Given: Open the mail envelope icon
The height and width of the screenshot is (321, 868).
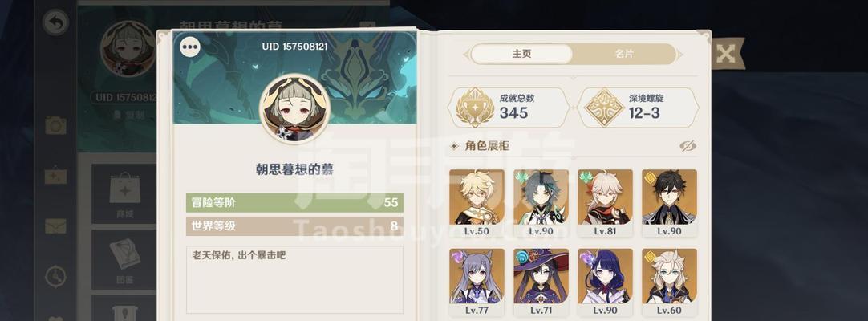Looking at the screenshot, I should [x=55, y=226].
